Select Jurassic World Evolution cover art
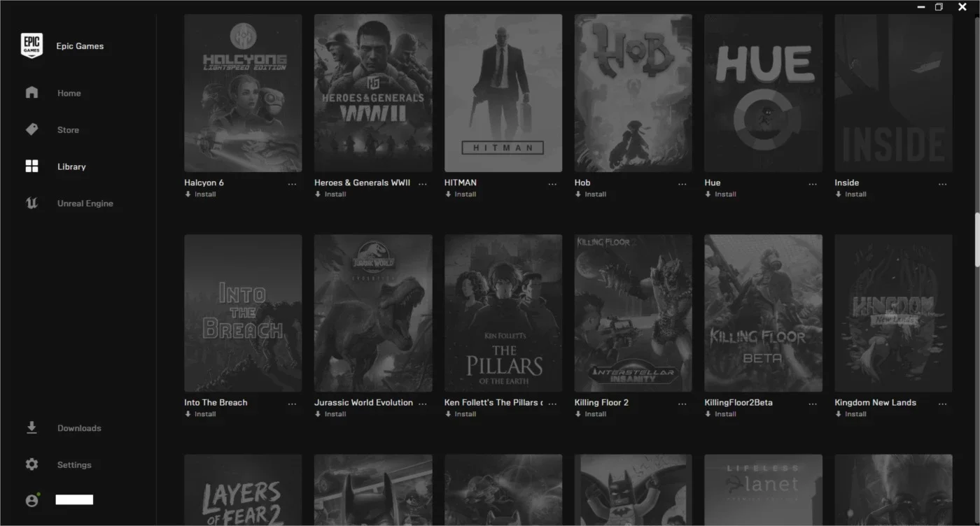This screenshot has width=980, height=526. click(x=373, y=313)
